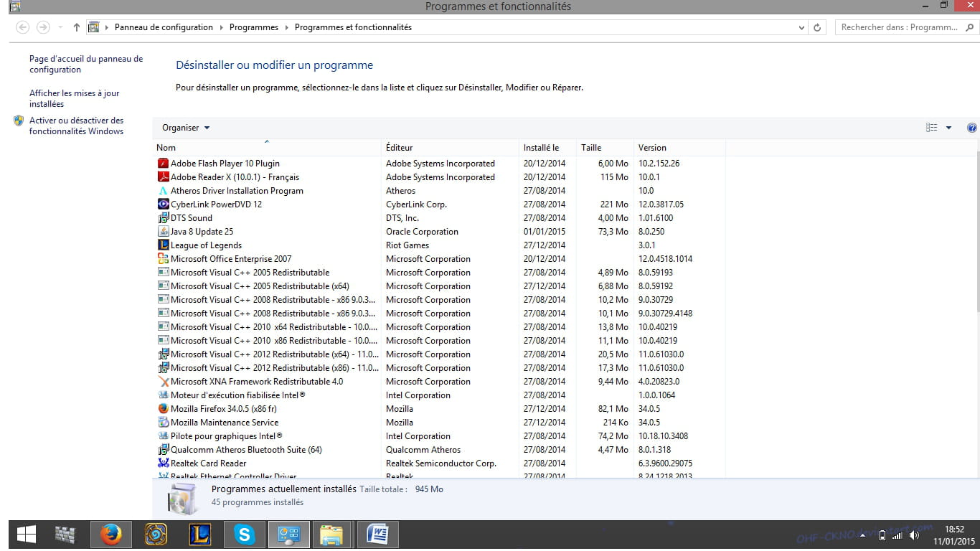
Task: Open Afficher les mises à jour installées
Action: [75, 98]
